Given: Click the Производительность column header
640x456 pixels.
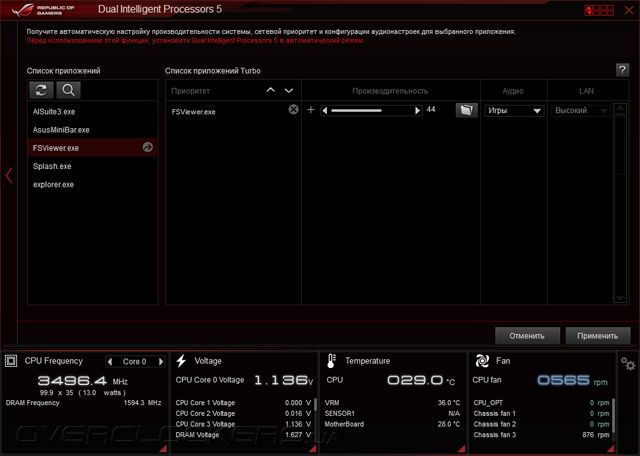Looking at the screenshot, I should [390, 91].
